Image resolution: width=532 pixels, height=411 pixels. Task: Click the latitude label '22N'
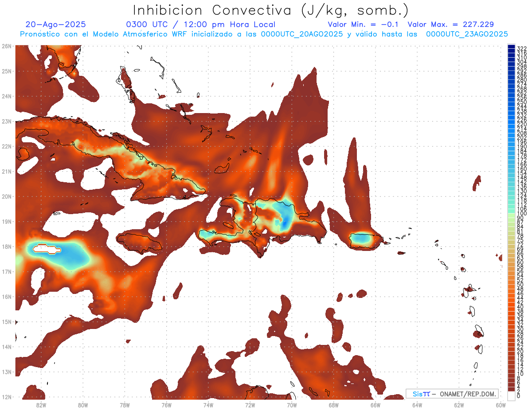[6, 146]
